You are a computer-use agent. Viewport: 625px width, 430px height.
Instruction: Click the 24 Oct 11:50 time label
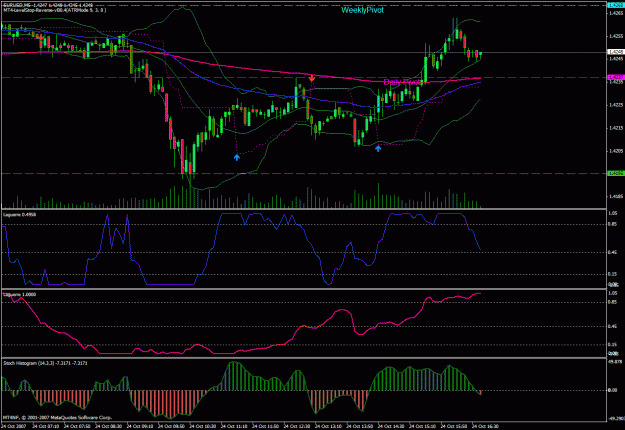coord(266,426)
